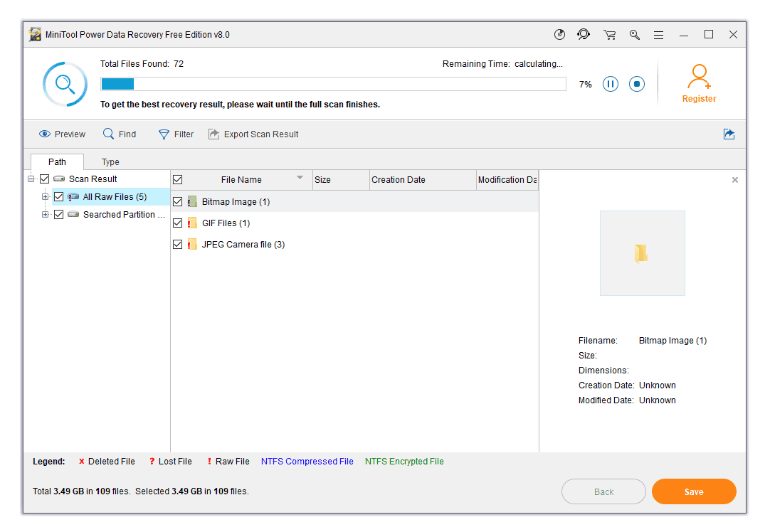
Task: Select the Scan Result tree item
Action: (93, 179)
